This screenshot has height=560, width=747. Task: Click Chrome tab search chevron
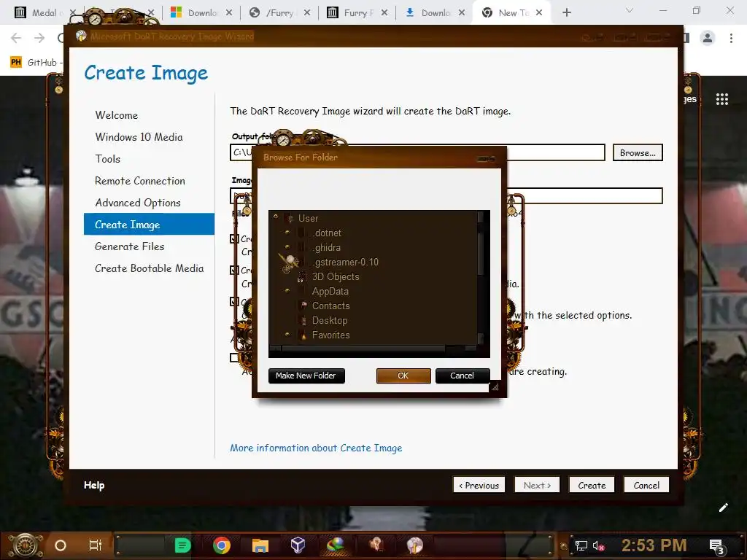[630, 10]
